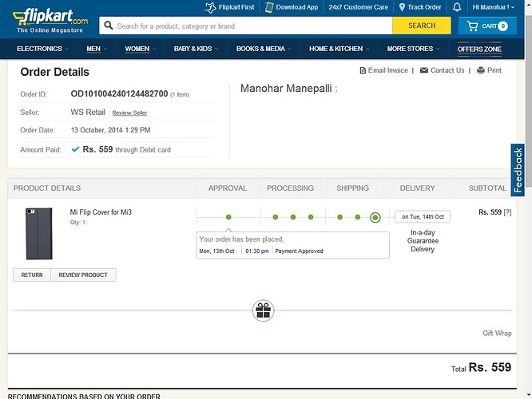
Task: Click the 'In-a-day Guarantee Delivery' text
Action: point(423,241)
